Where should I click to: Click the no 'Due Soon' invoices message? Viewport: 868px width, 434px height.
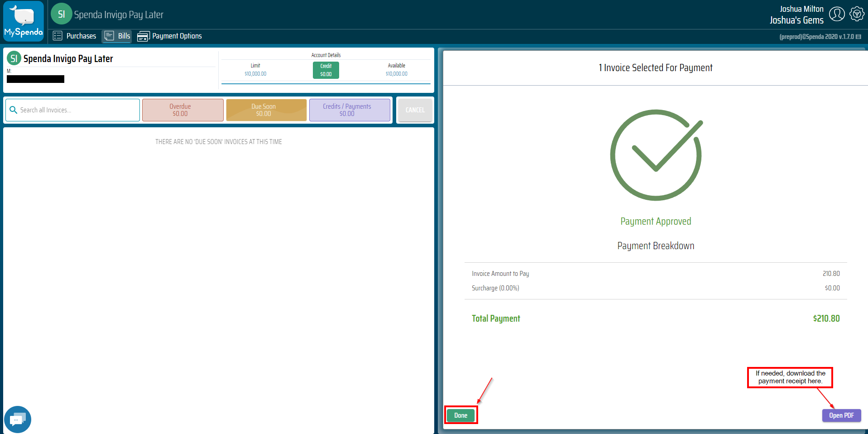[219, 142]
